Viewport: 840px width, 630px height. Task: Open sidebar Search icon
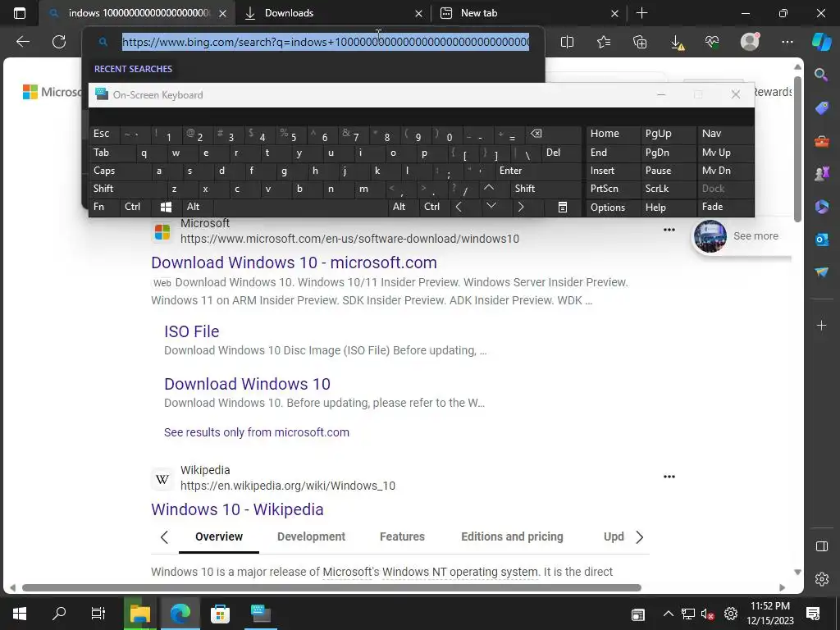tap(822, 75)
